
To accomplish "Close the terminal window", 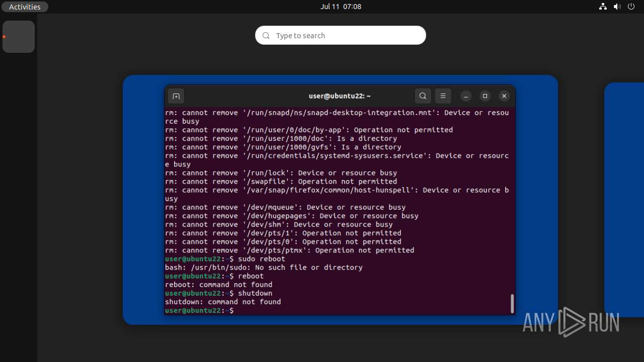I will click(504, 96).
